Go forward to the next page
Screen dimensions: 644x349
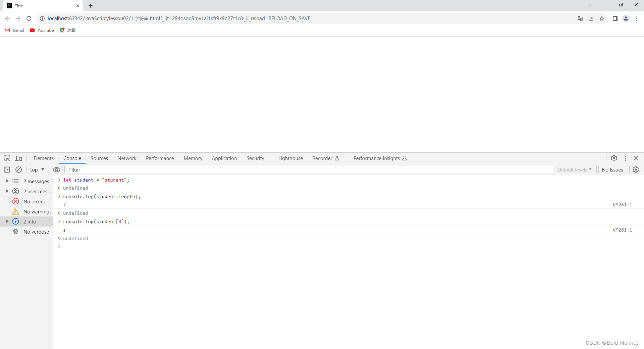18,18
